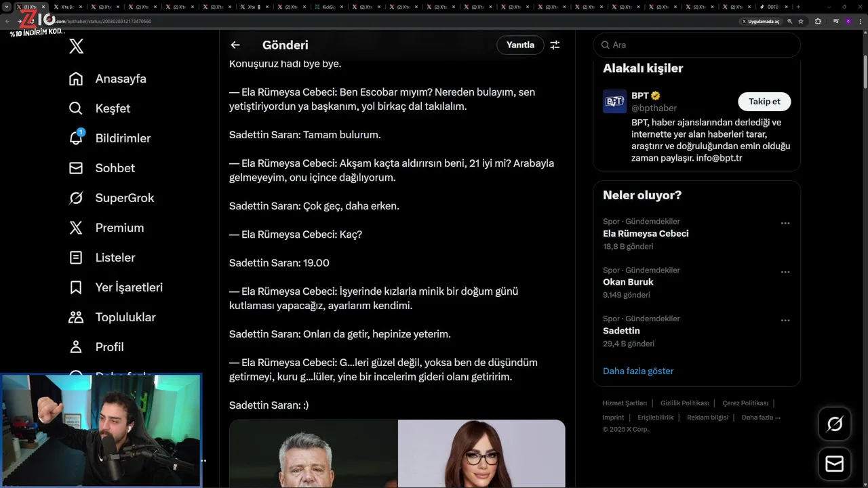Image resolution: width=868 pixels, height=488 pixels.
Task: Switch to the KickSig browser tab
Action: pos(328,7)
